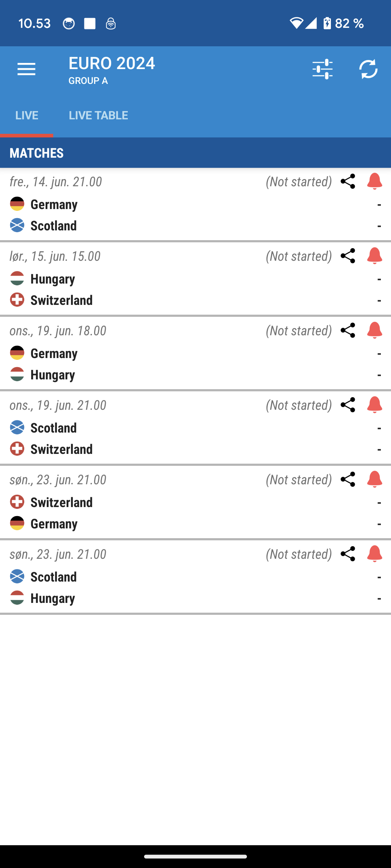
Task: Share the Switzerland vs Germany match
Action: point(348,479)
